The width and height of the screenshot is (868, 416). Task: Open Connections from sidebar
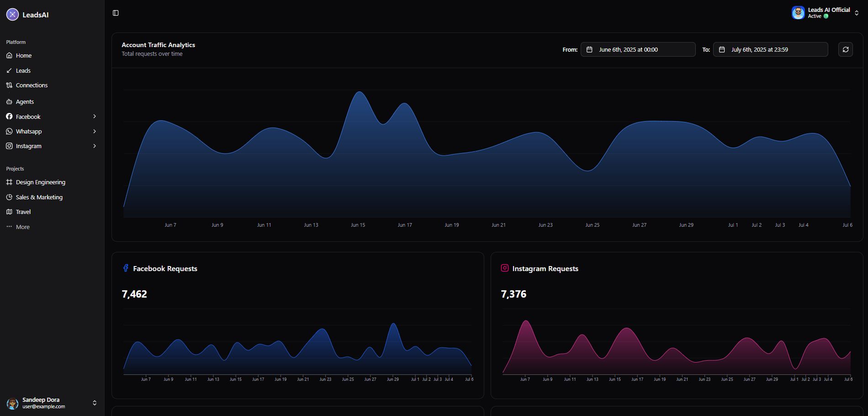32,85
